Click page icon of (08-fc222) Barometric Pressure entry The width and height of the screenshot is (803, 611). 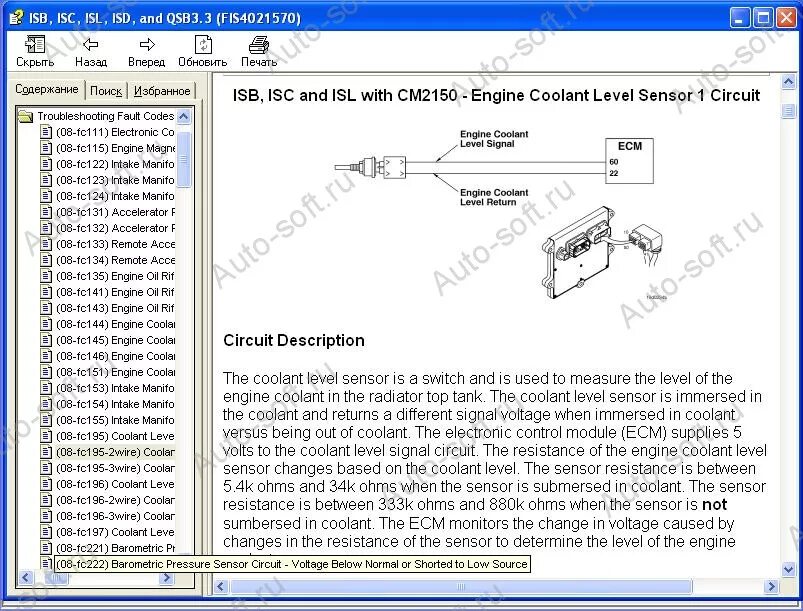click(x=46, y=563)
